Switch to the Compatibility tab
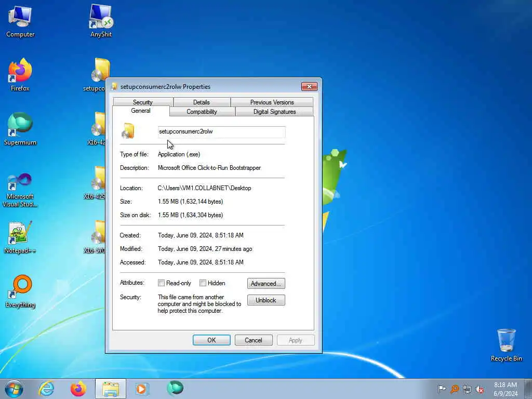This screenshot has height=399, width=532. point(202,112)
